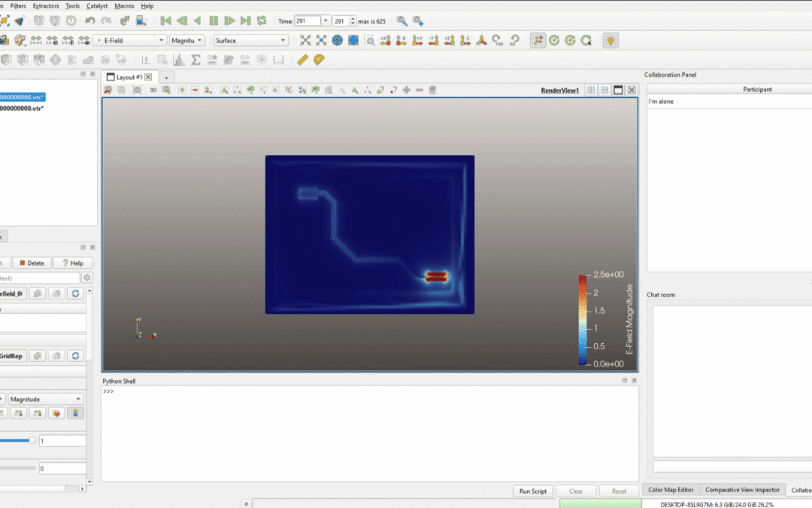The width and height of the screenshot is (812, 508).
Task: Set view direction to +X
Action: point(385,41)
